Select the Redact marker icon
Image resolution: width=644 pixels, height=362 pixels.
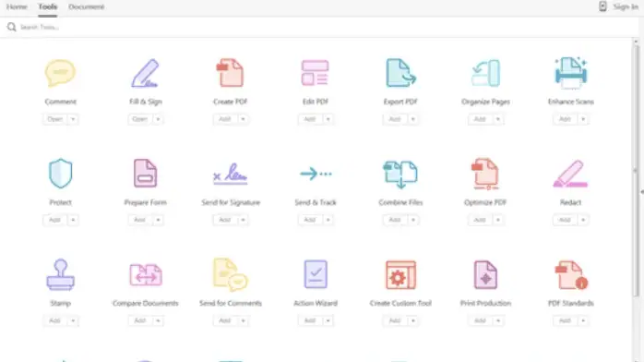(571, 174)
